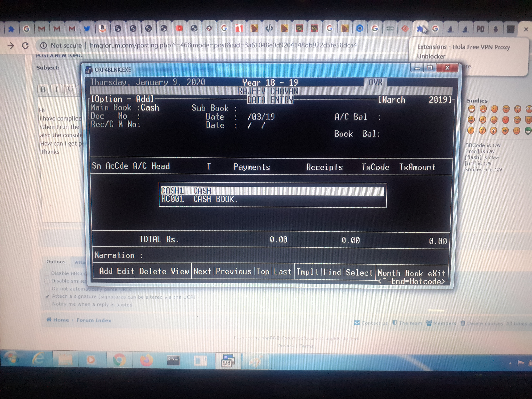Screen dimensions: 532x399
Task: Insert the red angry-face smiley
Action: (505, 119)
